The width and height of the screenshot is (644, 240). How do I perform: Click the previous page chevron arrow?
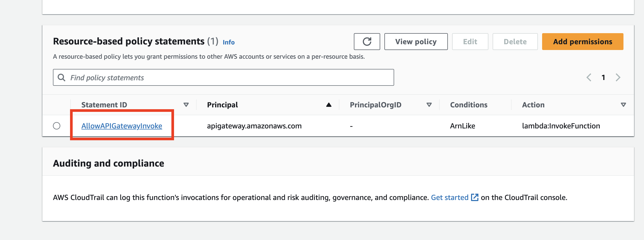pos(589,77)
